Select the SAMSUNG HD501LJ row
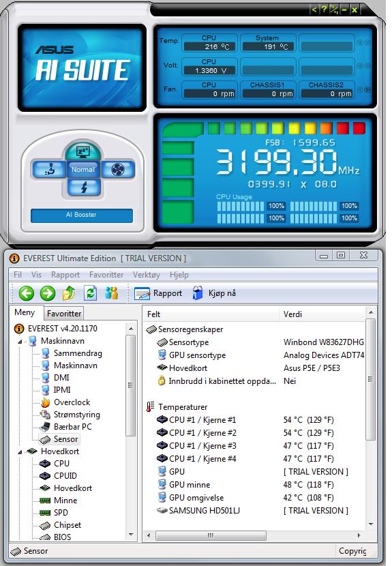Viewport: 392px width, 566px height. (x=254, y=511)
